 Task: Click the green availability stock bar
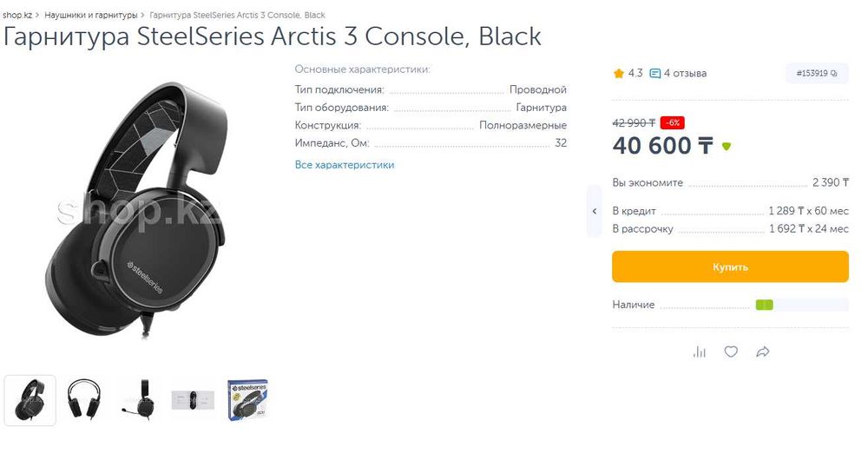coord(764,306)
